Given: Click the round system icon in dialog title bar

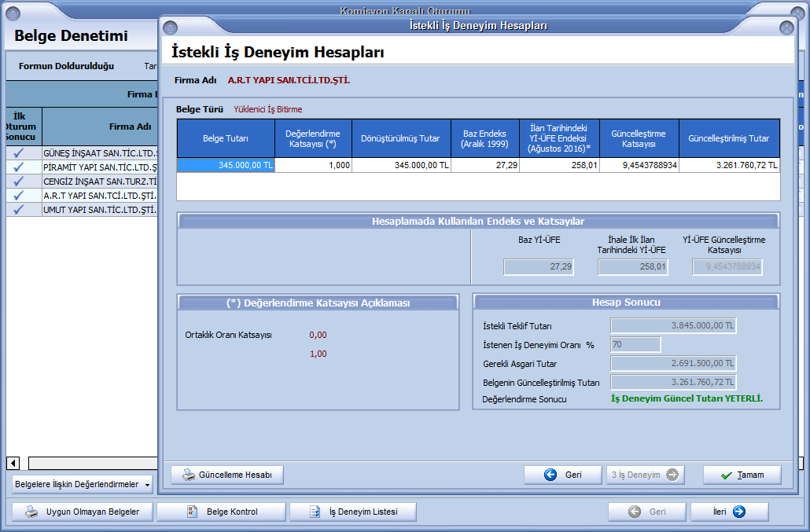Looking at the screenshot, I should [170, 28].
